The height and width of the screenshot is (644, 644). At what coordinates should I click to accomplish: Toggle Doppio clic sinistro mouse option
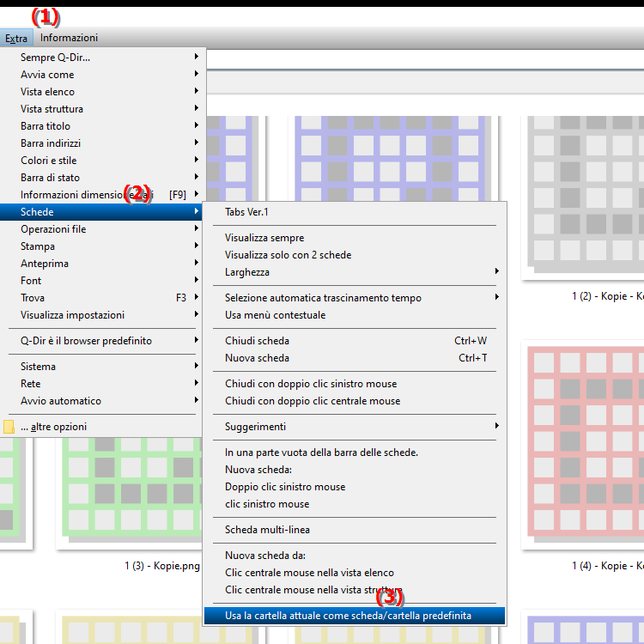click(355, 487)
